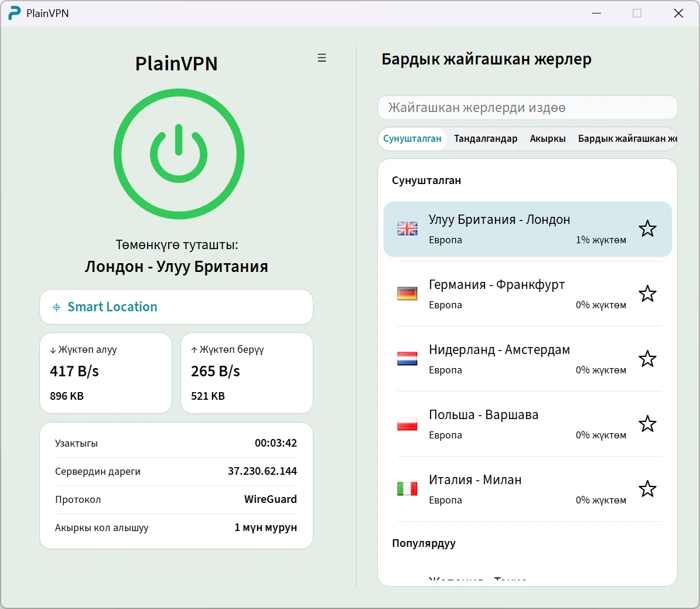Image resolution: width=700 pixels, height=609 pixels.
Task: Click the United Kingdom flag icon
Action: (407, 229)
